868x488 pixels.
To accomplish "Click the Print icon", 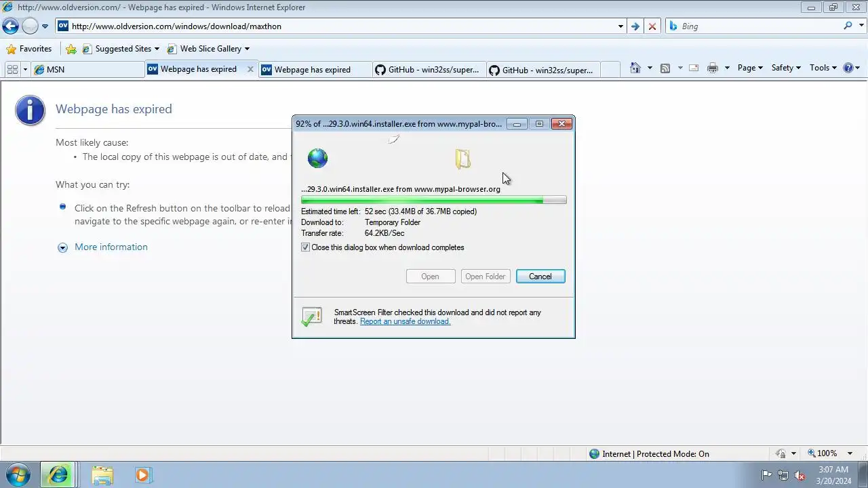I will click(x=712, y=68).
